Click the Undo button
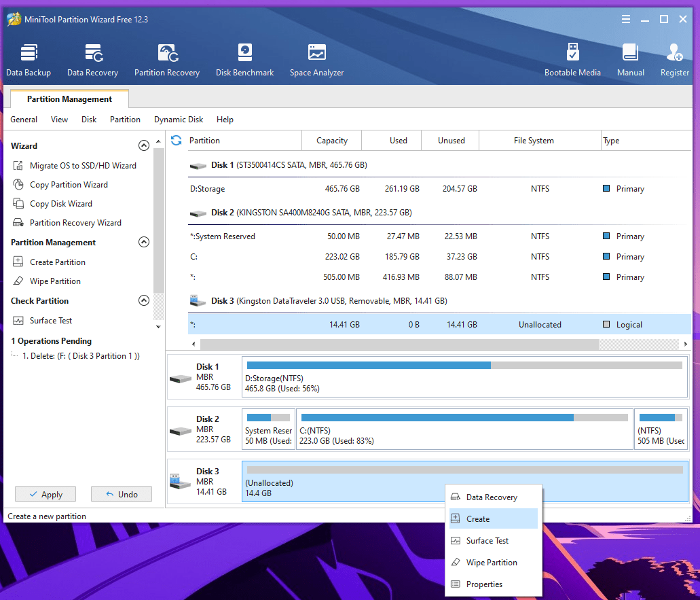 pos(122,494)
